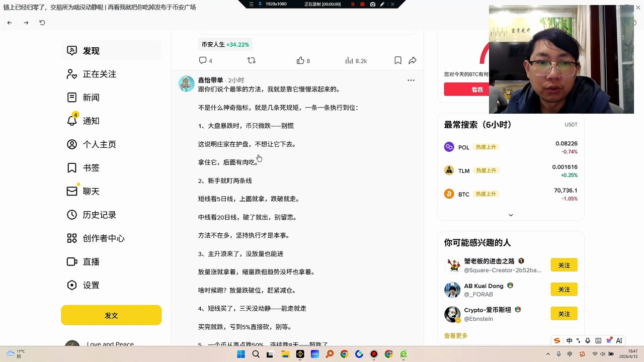The image size is (644, 362).
Task: Open the three-dot menu on 鑫怡带单's post
Action: tap(411, 80)
